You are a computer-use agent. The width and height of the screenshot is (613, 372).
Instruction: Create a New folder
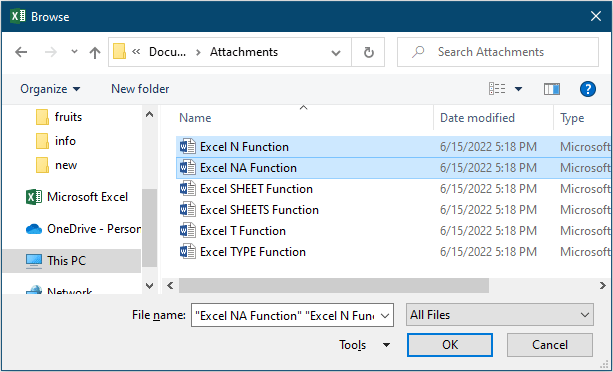[x=140, y=89]
